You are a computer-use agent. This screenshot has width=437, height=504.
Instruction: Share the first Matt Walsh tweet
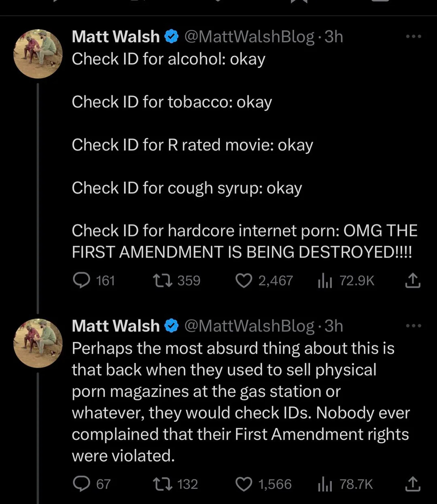pos(413,280)
